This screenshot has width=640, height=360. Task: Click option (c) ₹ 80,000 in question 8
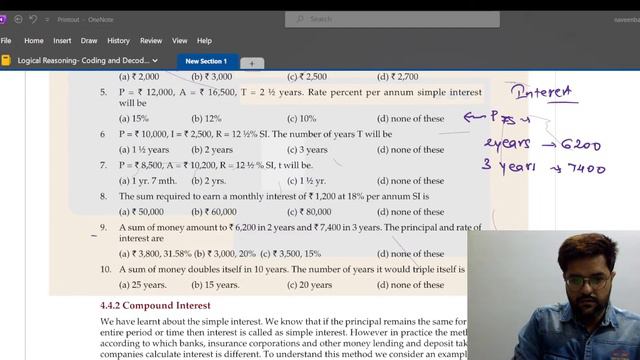point(309,212)
